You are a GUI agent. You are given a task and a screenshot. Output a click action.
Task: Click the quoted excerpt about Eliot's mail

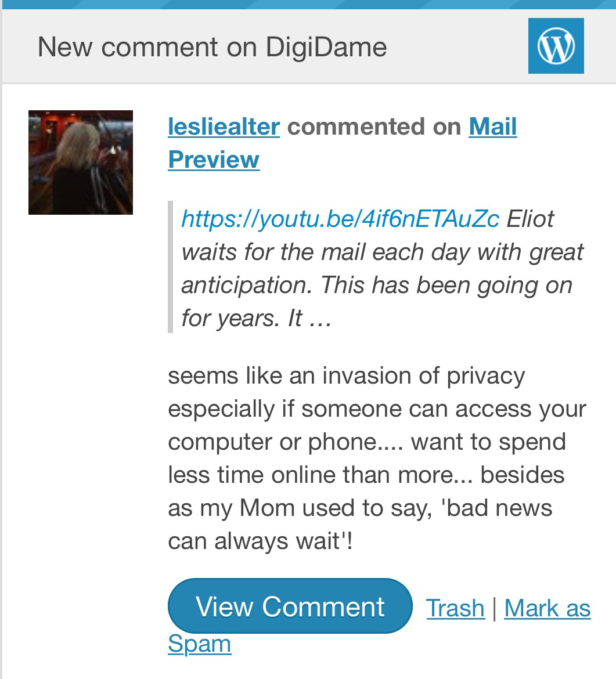(x=383, y=269)
